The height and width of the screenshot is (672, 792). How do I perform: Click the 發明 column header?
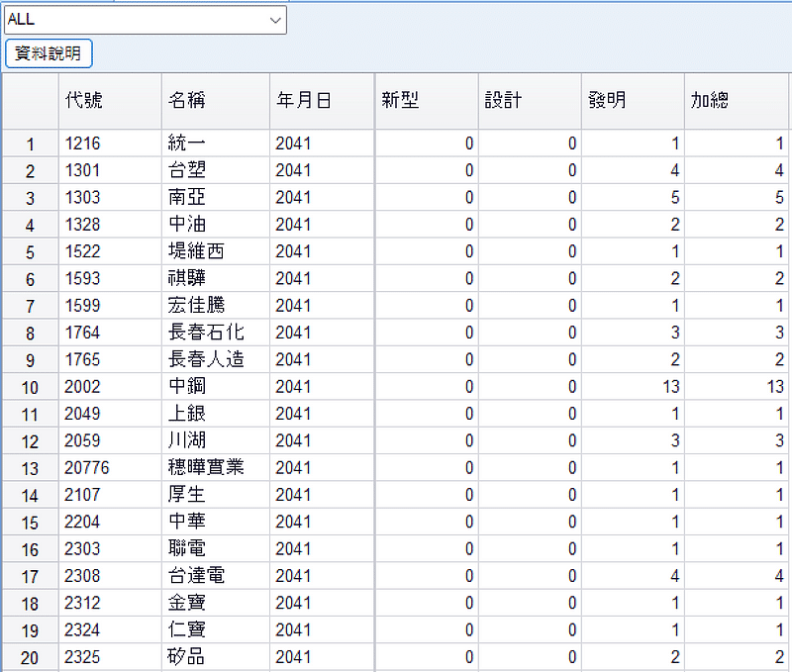(x=633, y=101)
